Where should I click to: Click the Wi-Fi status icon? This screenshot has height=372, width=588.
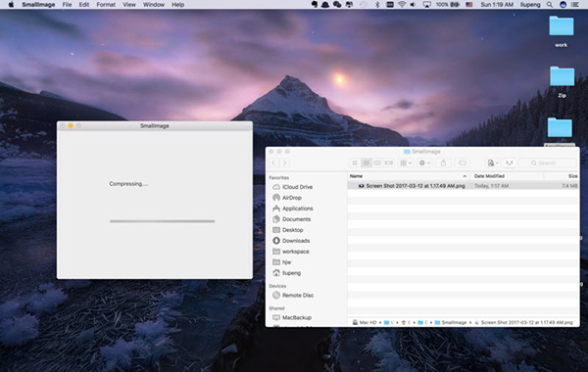[402, 5]
